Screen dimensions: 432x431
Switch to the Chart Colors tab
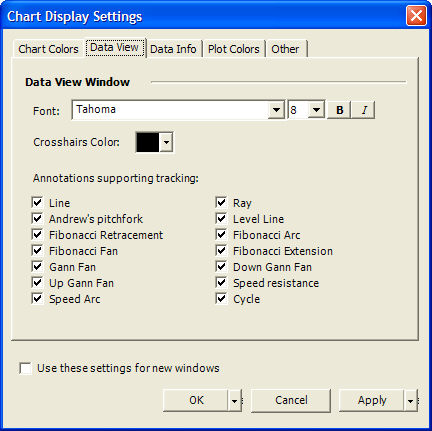[48, 49]
